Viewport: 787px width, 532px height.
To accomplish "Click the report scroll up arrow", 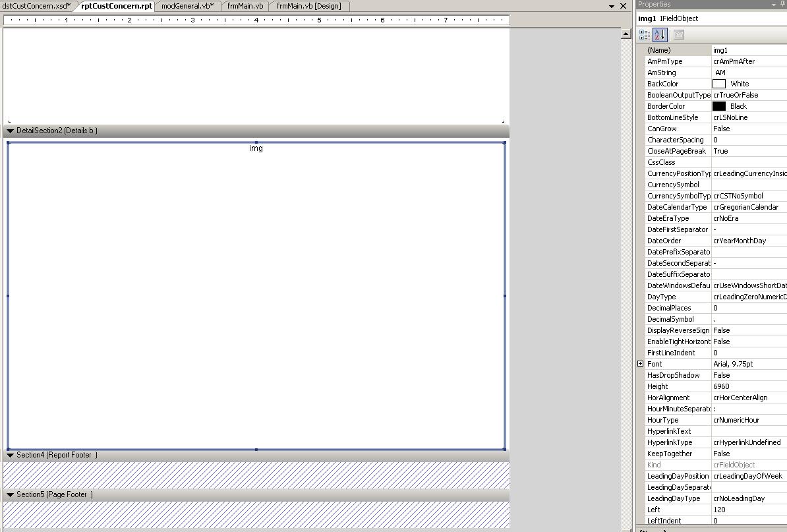I will pos(626,34).
